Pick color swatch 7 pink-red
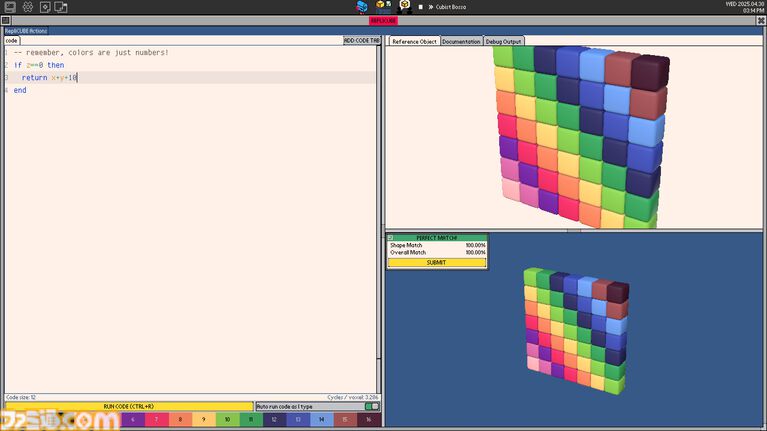Screen dimensions: 767x431 coord(156,420)
